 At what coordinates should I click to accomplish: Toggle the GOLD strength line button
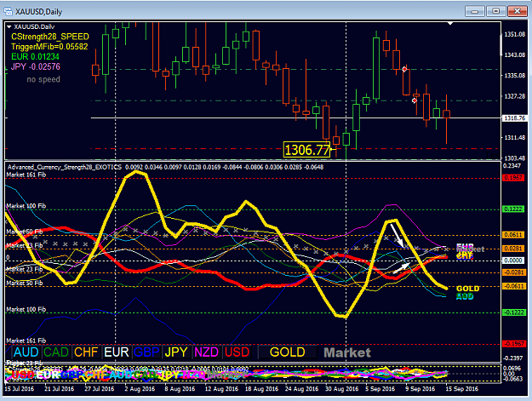pyautogui.click(x=288, y=352)
